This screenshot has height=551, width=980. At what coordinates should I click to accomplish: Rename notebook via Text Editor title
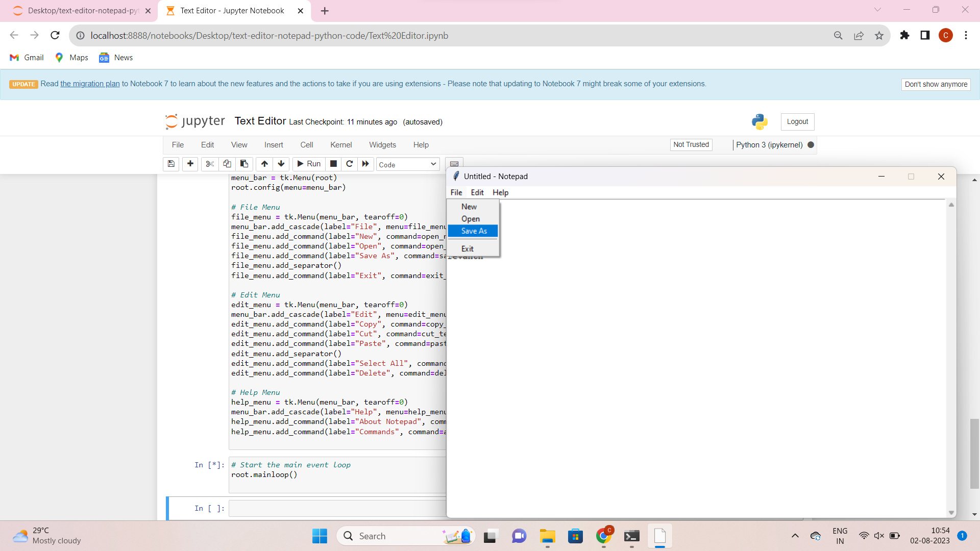click(260, 121)
